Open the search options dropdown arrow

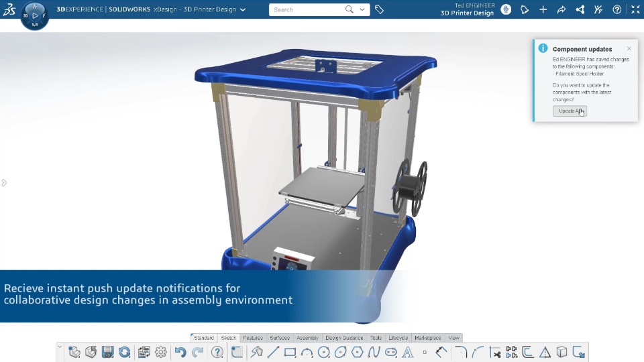[x=362, y=9]
